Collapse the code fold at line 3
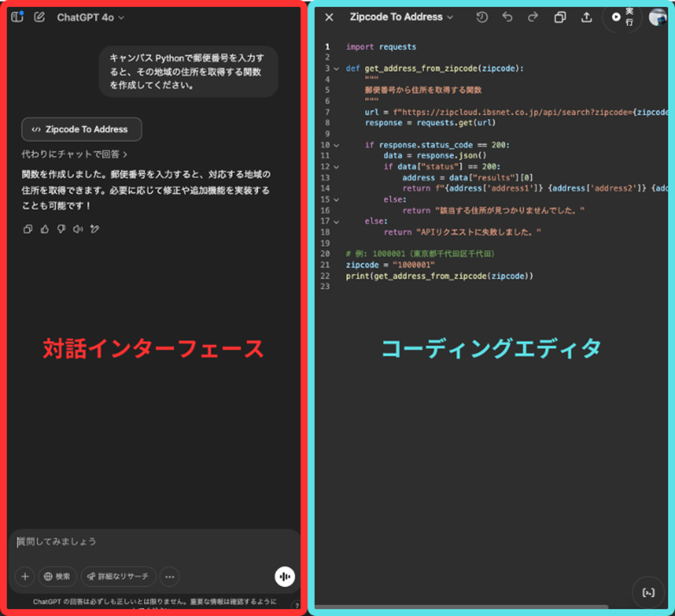This screenshot has width=675, height=616. click(336, 68)
